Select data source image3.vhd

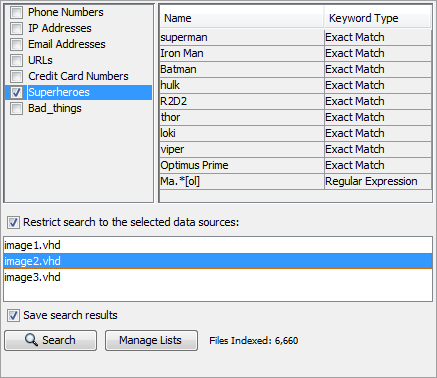coord(218,277)
